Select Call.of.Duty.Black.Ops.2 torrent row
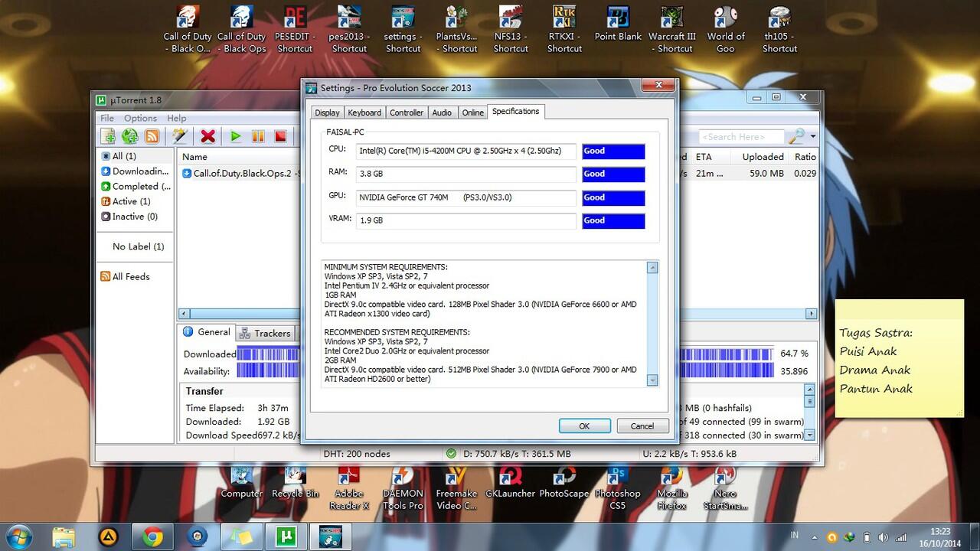The width and height of the screenshot is (980, 551). pyautogui.click(x=498, y=173)
